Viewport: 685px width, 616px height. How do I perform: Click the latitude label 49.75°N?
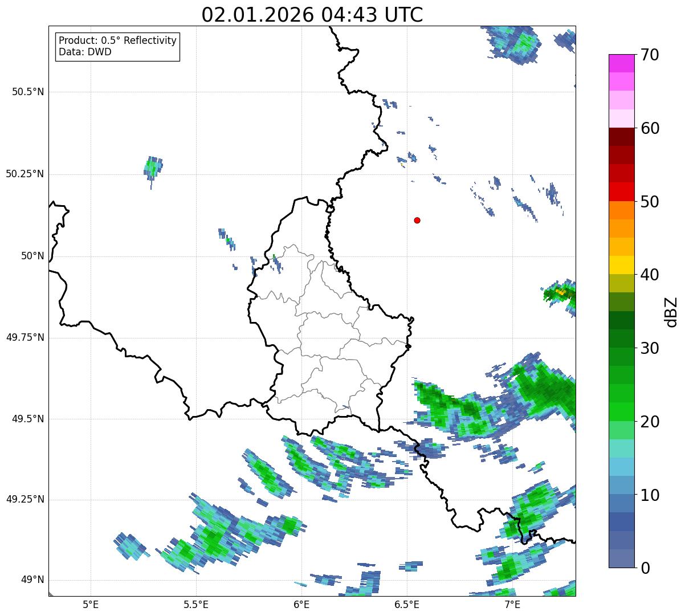click(25, 337)
